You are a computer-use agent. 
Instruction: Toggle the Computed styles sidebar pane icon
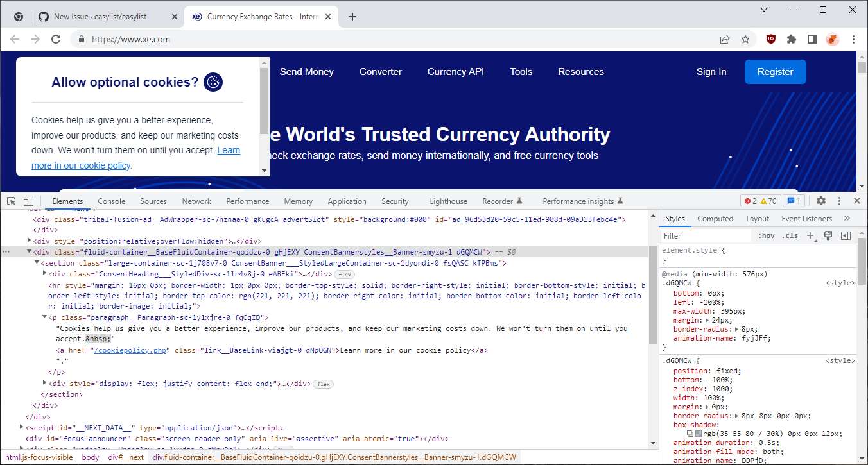pos(846,235)
